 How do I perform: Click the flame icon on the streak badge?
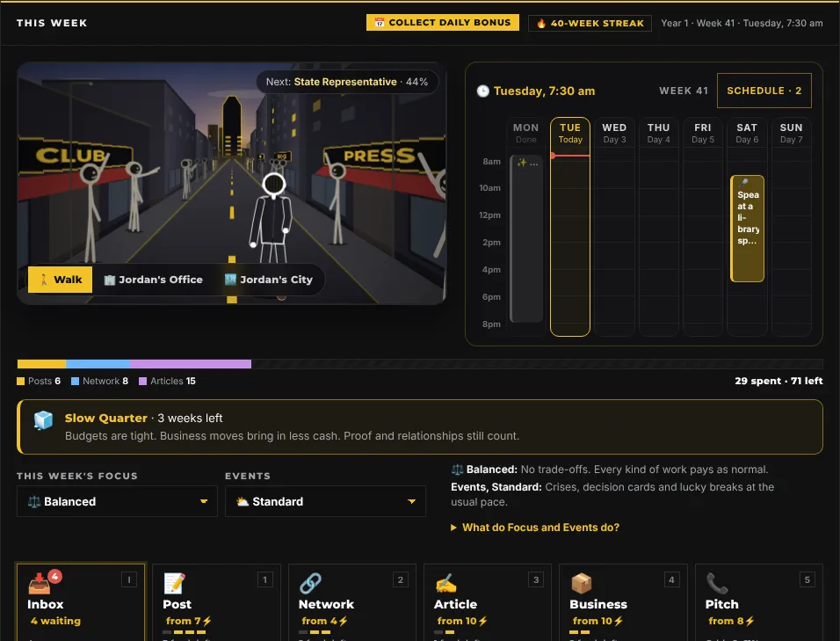(541, 23)
